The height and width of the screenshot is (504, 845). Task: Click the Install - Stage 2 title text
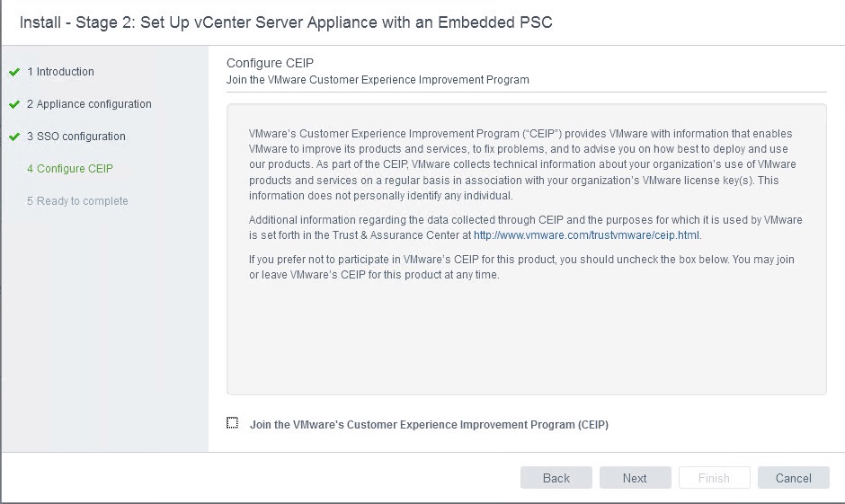pos(286,22)
